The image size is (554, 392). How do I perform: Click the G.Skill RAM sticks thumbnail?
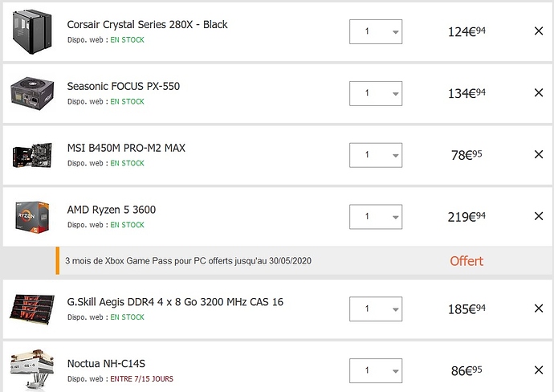point(32,308)
